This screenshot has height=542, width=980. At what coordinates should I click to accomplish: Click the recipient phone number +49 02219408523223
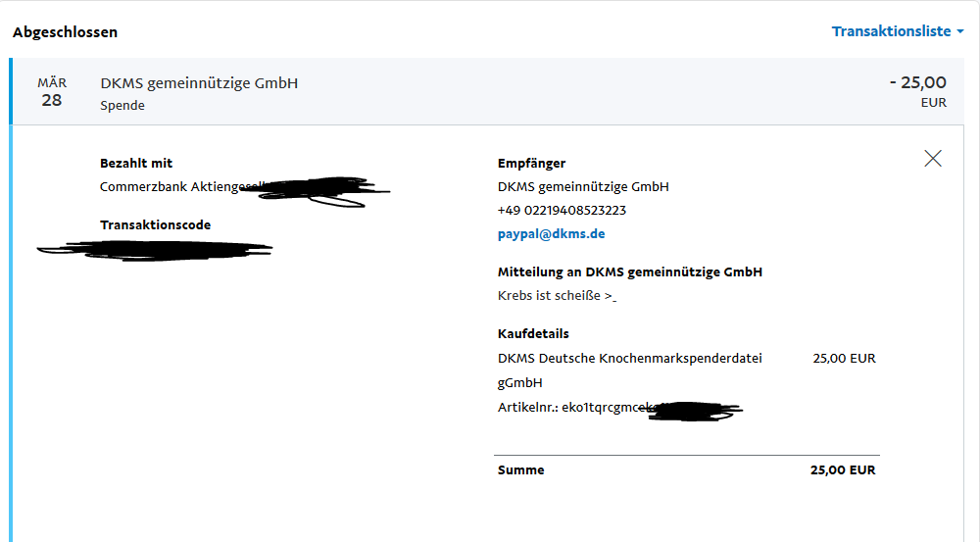click(562, 210)
